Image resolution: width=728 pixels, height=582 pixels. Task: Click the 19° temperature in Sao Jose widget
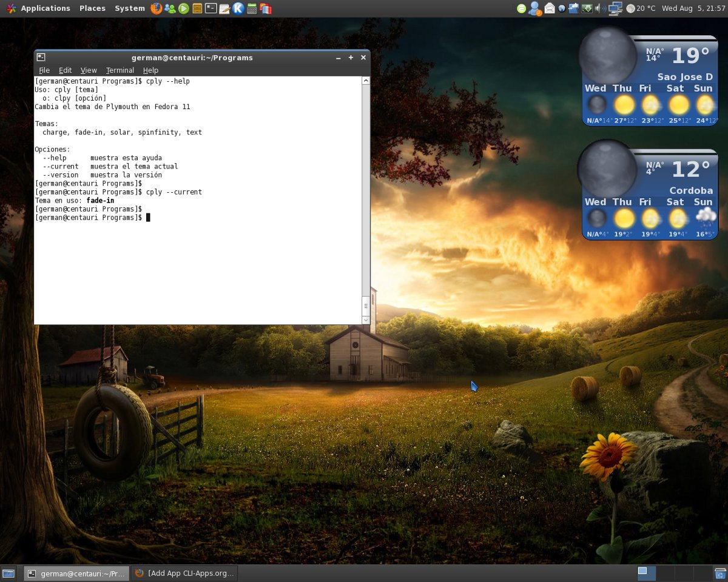(690, 56)
